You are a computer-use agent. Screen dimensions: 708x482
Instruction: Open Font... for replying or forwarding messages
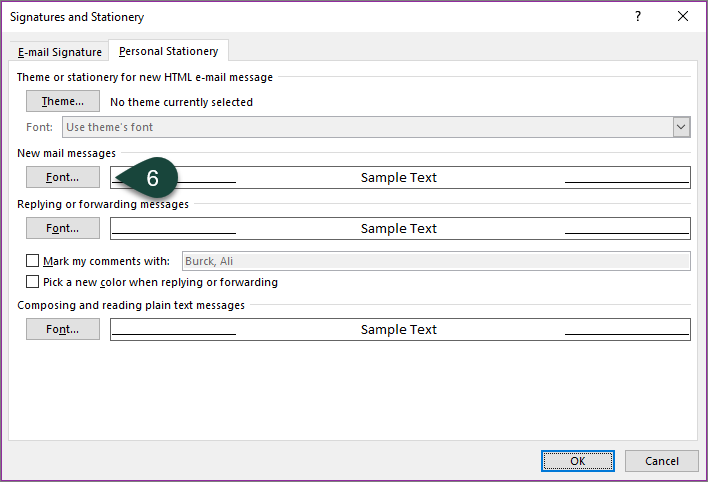62,228
